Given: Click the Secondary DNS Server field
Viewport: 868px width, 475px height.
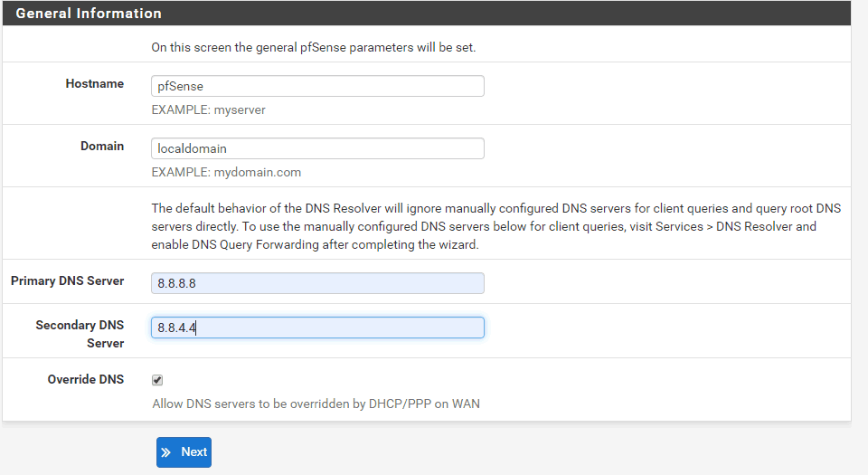Looking at the screenshot, I should (317, 328).
